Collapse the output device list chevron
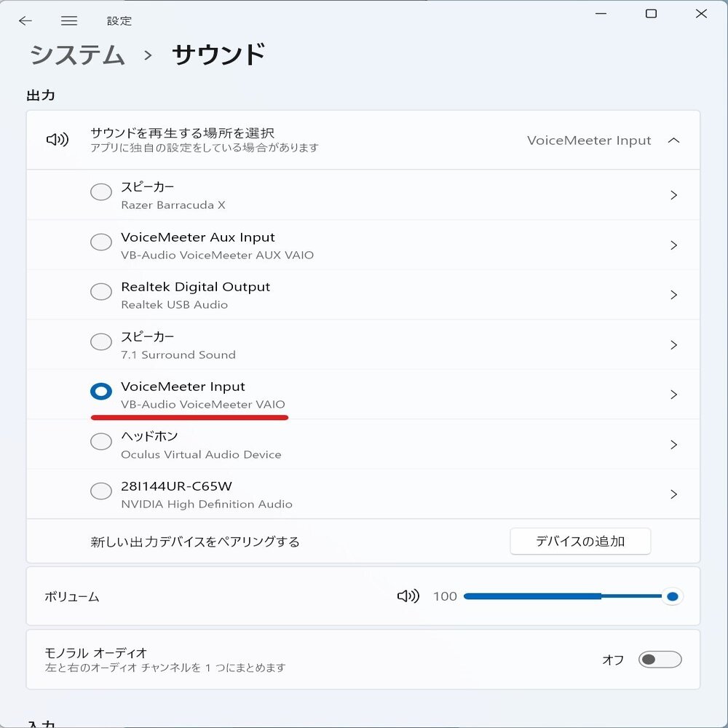Image resolution: width=728 pixels, height=728 pixels. 673,141
